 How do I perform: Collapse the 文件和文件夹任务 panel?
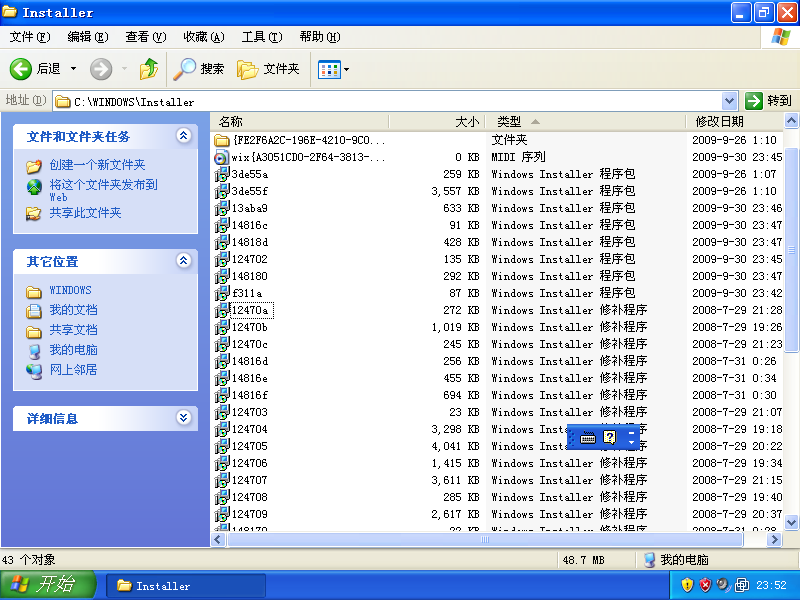[x=184, y=136]
